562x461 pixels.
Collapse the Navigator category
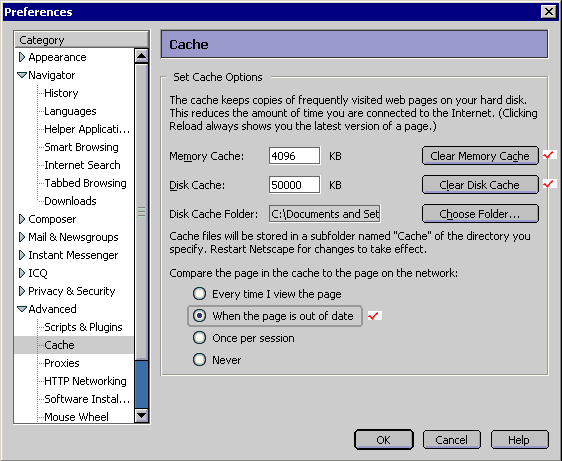tap(22, 75)
